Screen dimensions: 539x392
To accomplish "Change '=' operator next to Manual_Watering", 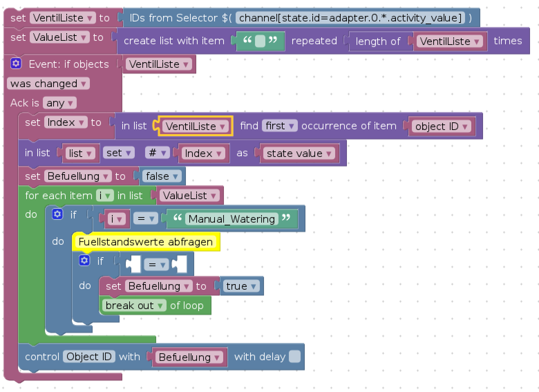I will [x=145, y=218].
